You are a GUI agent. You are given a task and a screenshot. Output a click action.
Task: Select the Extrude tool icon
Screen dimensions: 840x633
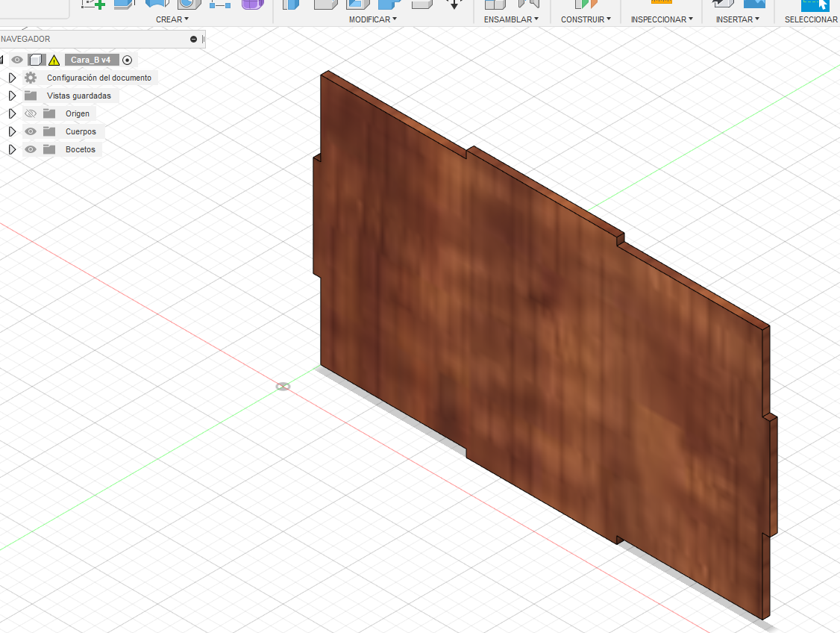(124, 4)
